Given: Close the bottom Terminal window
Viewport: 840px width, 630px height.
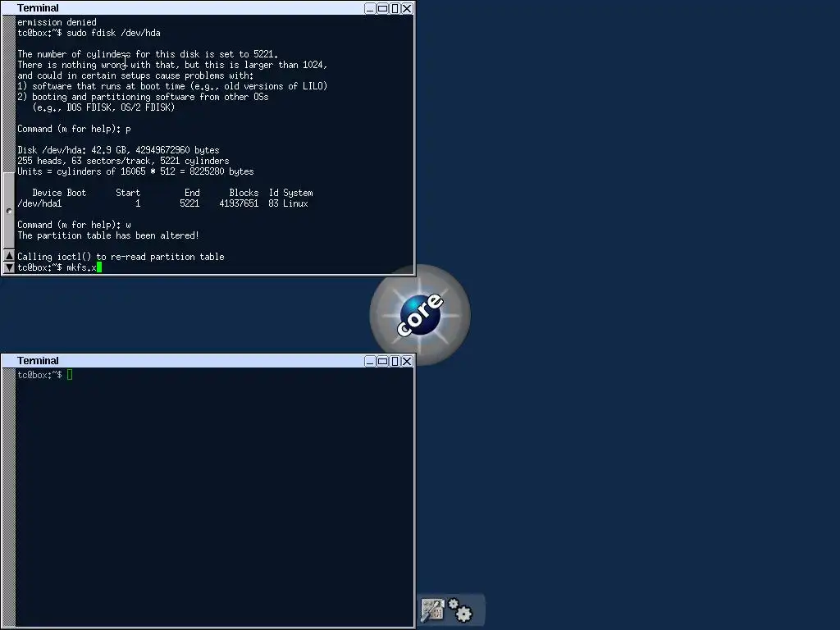Looking at the screenshot, I should tap(407, 361).
